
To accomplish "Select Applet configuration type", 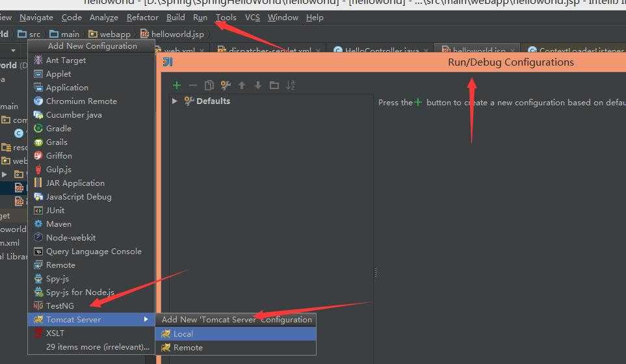I will tap(92, 74).
